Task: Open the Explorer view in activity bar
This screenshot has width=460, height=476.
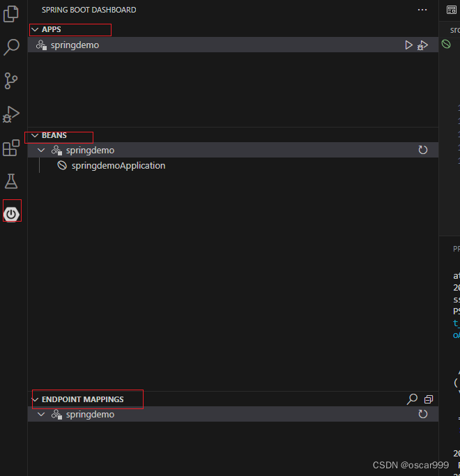Action: tap(11, 14)
